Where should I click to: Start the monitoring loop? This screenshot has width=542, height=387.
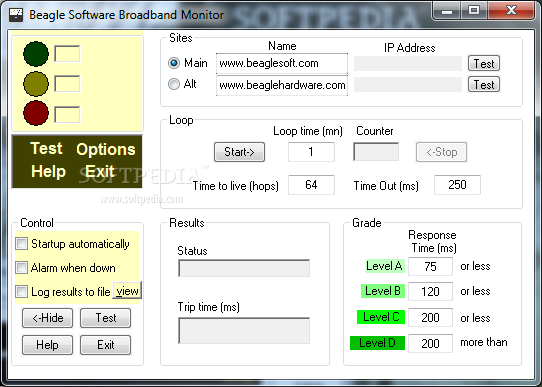coord(239,152)
